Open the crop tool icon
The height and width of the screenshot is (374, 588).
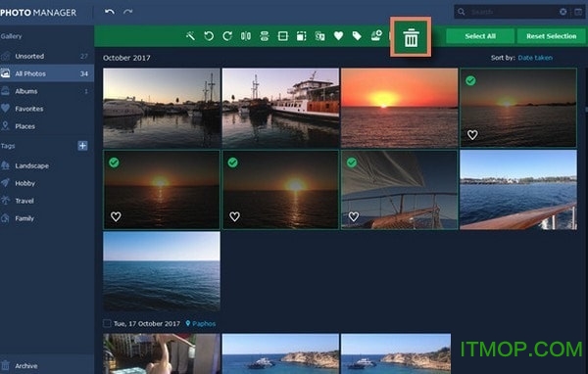(x=283, y=36)
